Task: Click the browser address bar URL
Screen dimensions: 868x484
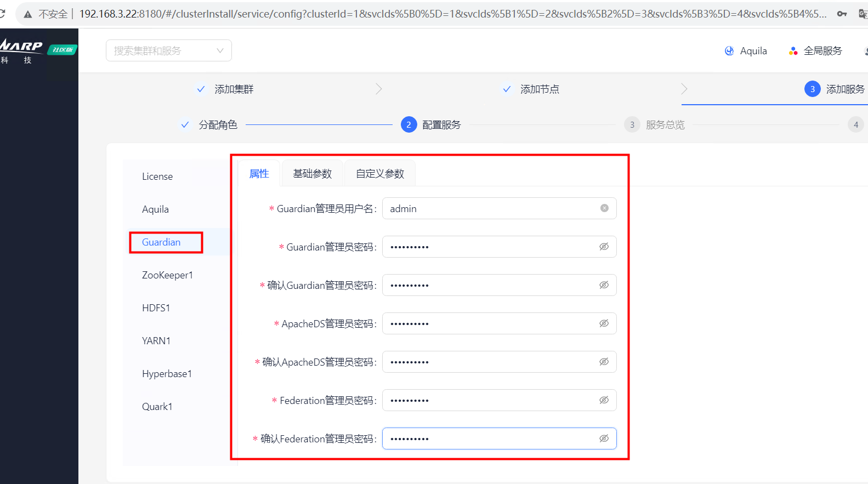Action: click(x=453, y=14)
